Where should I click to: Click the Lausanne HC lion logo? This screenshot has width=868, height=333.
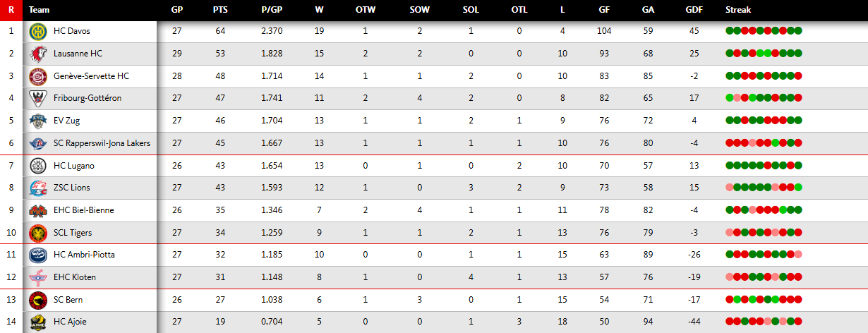click(37, 54)
